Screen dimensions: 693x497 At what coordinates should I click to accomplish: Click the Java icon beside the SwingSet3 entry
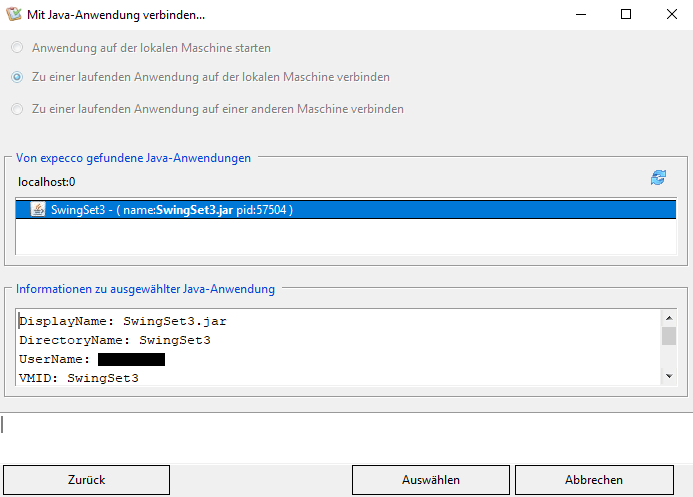[x=37, y=210]
